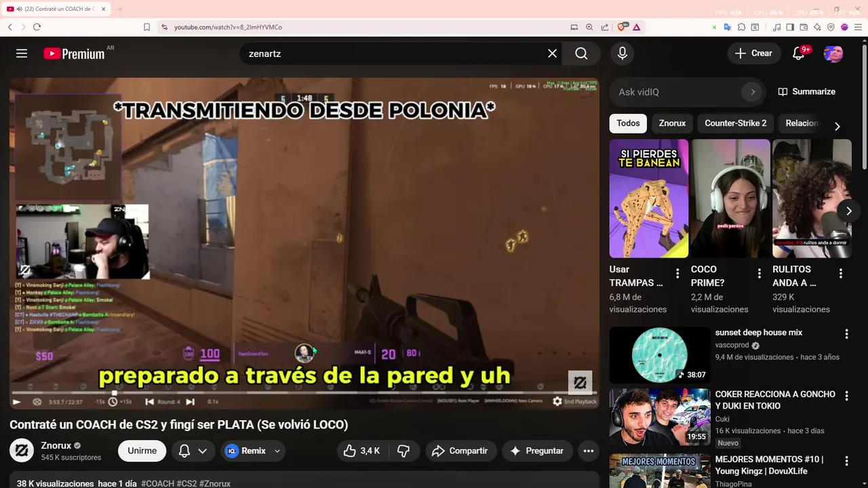Open a new browser tab
868x488 pixels.
pyautogui.click(x=120, y=9)
